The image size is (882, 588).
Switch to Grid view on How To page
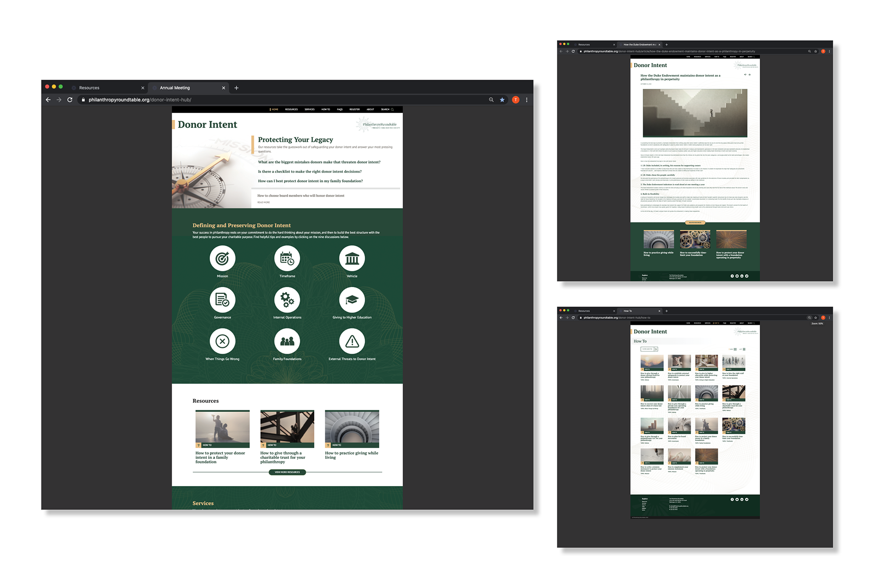[x=735, y=349]
